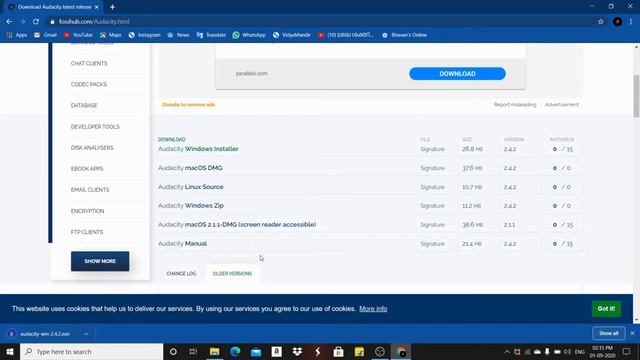Image resolution: width=640 pixels, height=360 pixels.
Task: Open Signature for Manual row
Action: (432, 244)
